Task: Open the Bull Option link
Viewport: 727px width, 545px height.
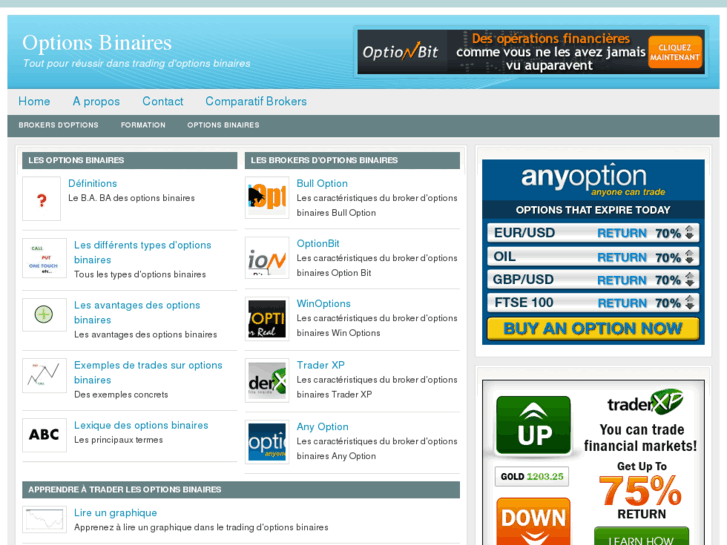Action: coord(322,183)
